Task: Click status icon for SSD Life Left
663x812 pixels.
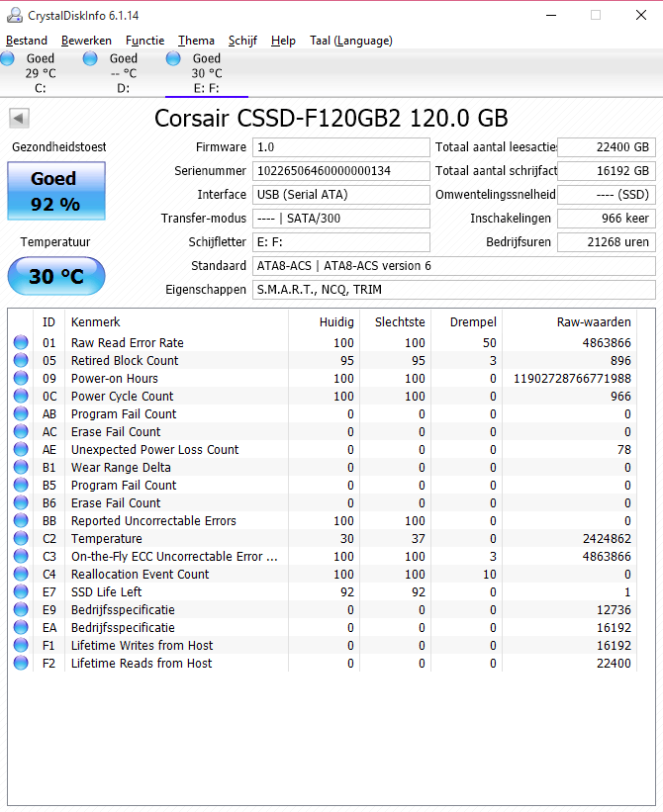Action: pyautogui.click(x=21, y=591)
